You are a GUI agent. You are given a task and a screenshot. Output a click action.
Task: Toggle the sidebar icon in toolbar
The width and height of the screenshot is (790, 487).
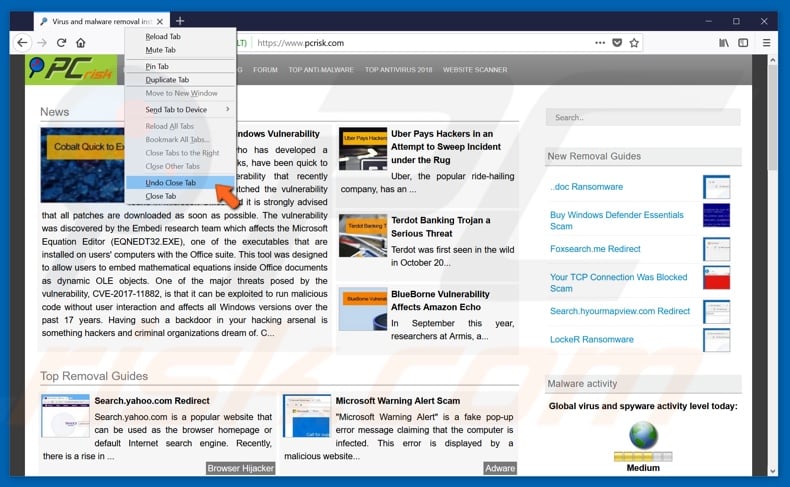tap(743, 43)
